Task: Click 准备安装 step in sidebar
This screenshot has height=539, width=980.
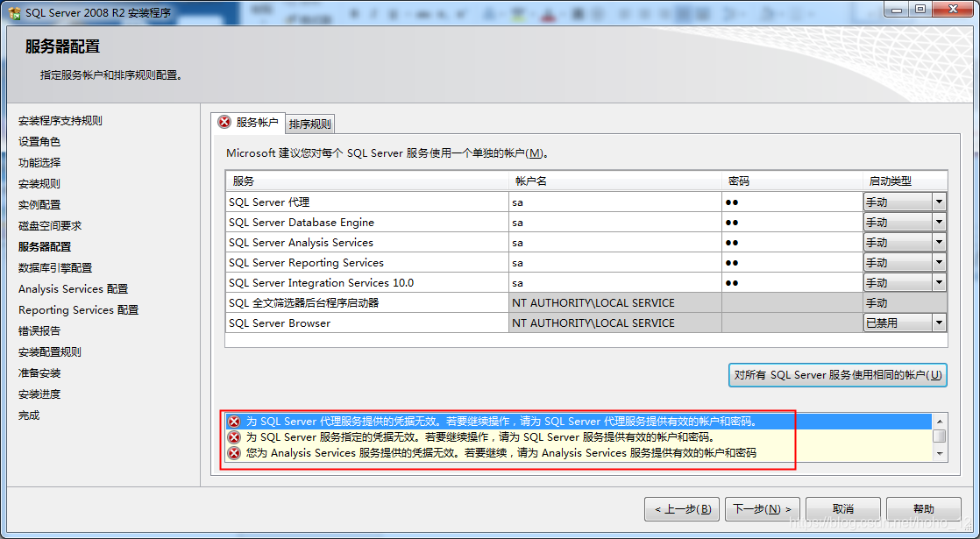Action: click(39, 372)
